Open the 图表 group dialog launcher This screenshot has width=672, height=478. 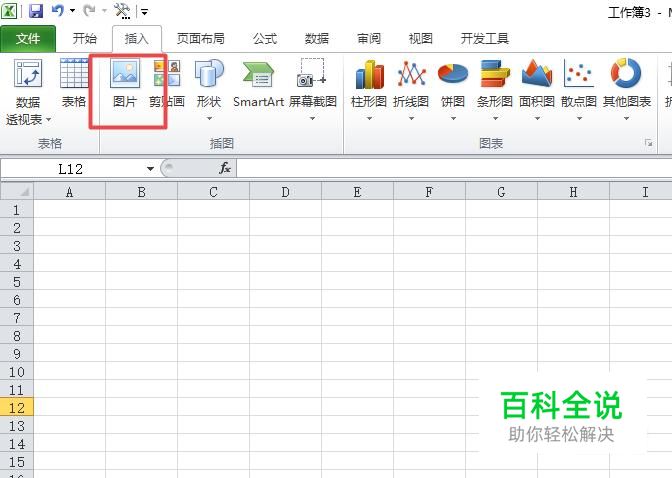[x=649, y=143]
